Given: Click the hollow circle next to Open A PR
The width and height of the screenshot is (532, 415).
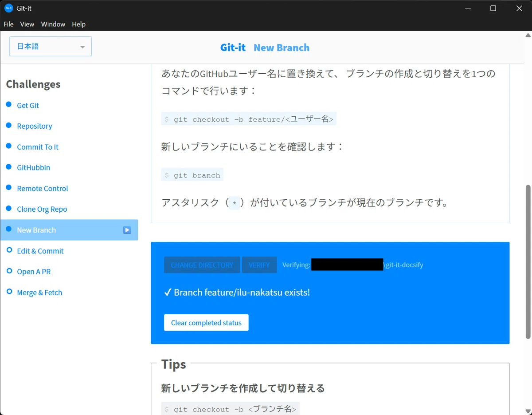Looking at the screenshot, I should click(9, 271).
